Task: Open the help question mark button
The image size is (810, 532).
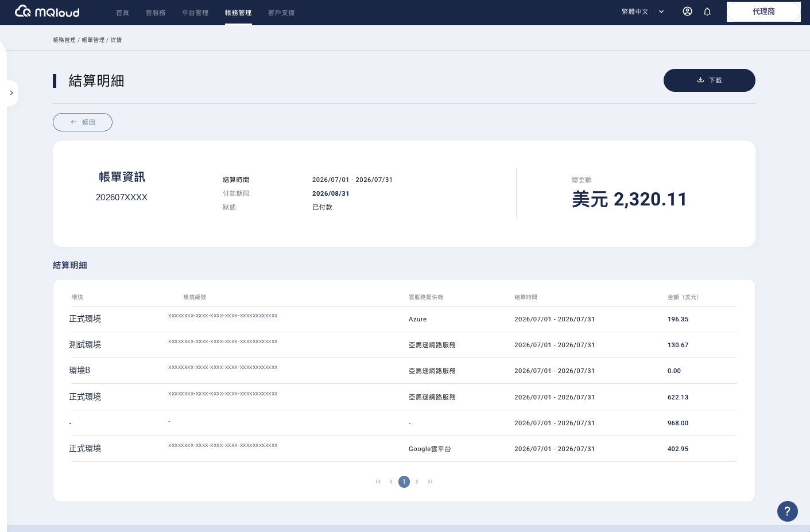Action: point(788,511)
